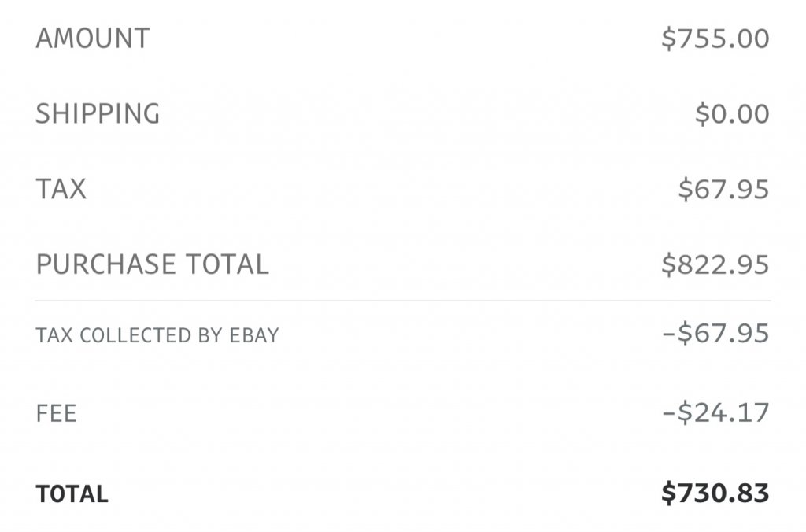The image size is (806, 532).
Task: Select the $755.00 amount value
Action: 715,39
